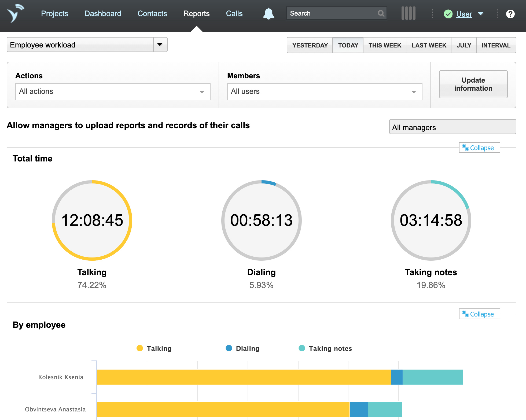Toggle Taking notes series in legend
This screenshot has width=526, height=420.
pyautogui.click(x=325, y=348)
